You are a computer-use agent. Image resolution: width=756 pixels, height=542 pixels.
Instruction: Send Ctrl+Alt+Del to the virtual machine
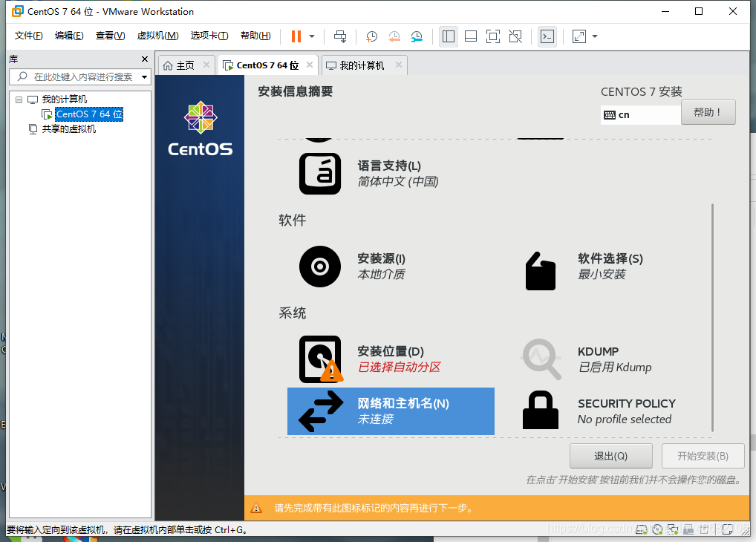(x=340, y=36)
